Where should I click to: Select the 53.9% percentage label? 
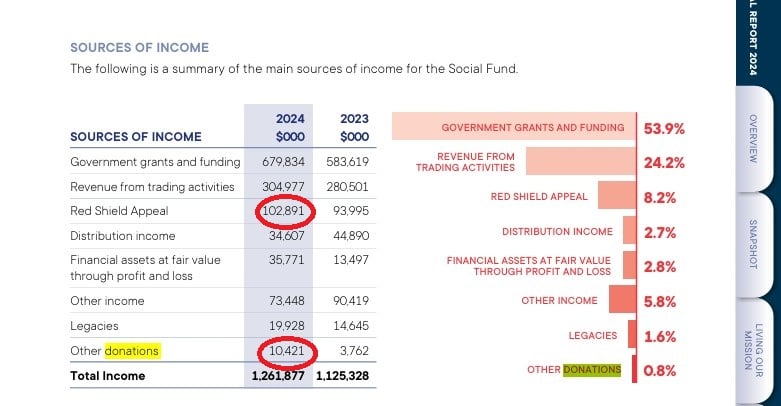[665, 128]
